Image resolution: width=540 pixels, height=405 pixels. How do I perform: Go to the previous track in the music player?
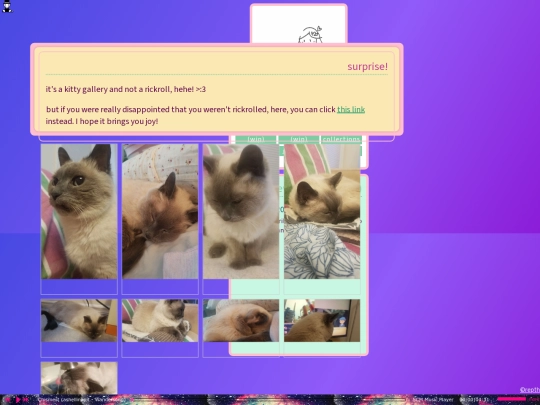tap(8, 400)
